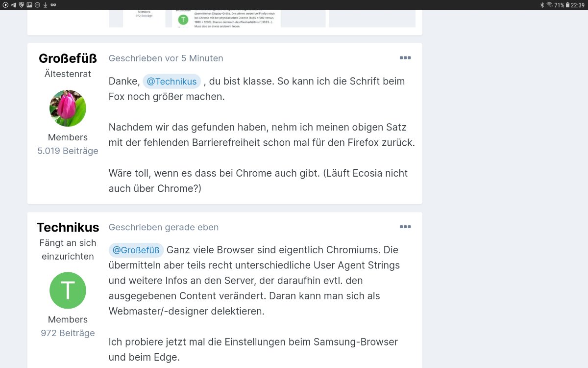Tap the play-circle notification icon in status bar
The width and height of the screenshot is (588, 368).
[5, 5]
